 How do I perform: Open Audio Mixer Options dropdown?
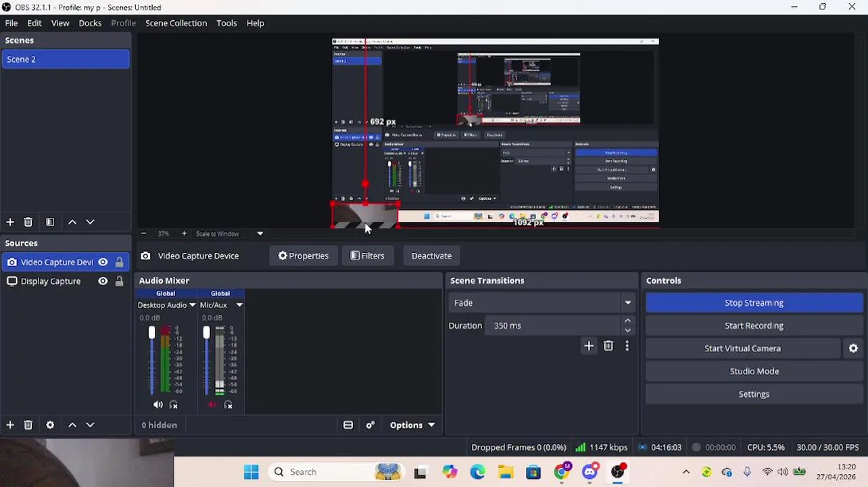click(412, 425)
